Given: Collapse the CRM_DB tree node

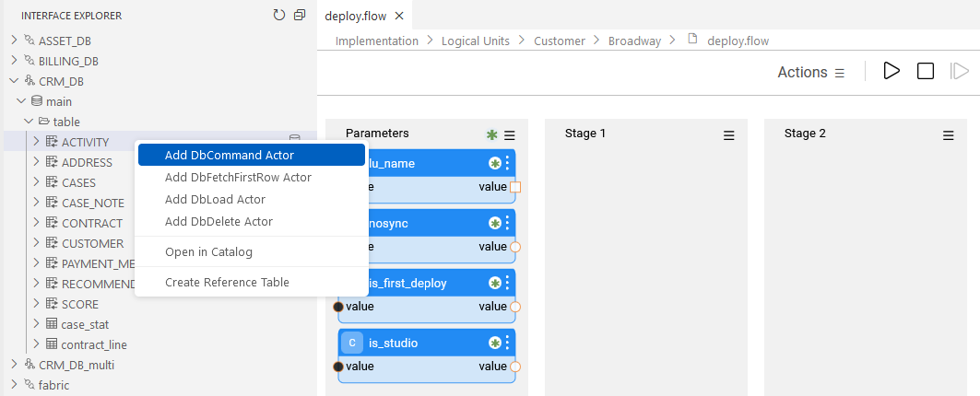Looking at the screenshot, I should point(14,81).
